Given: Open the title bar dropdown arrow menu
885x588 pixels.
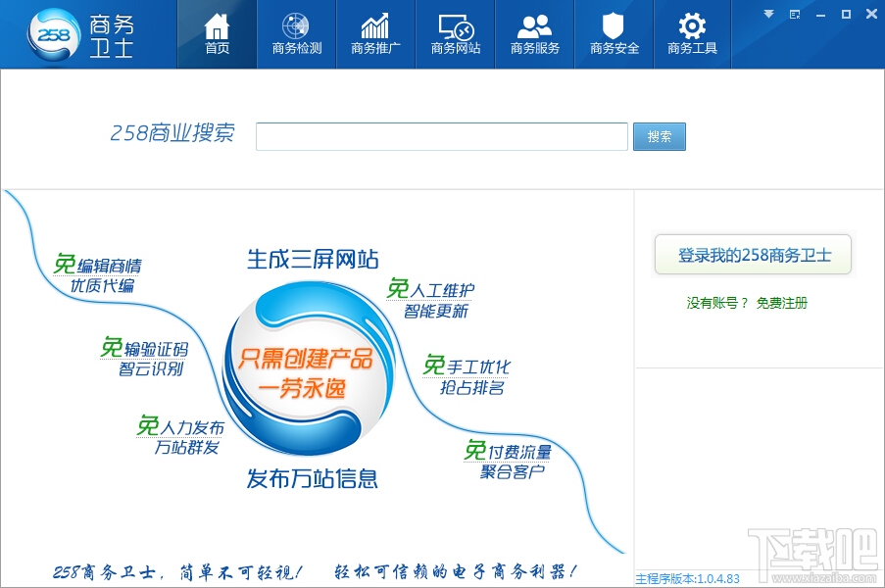Looking at the screenshot, I should coord(768,14).
